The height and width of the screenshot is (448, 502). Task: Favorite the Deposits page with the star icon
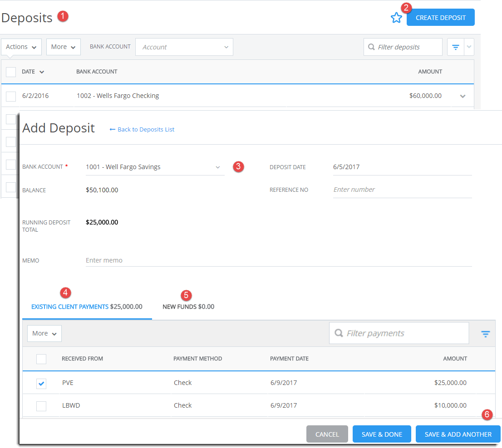click(x=396, y=17)
